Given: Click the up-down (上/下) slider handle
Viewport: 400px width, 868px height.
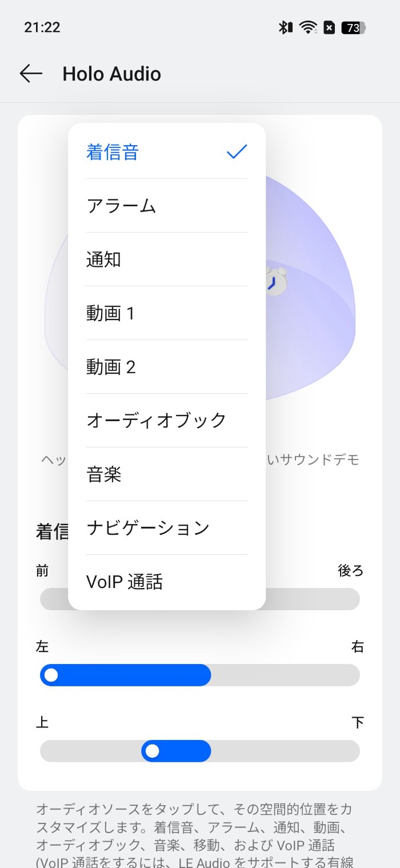Looking at the screenshot, I should pos(152,751).
